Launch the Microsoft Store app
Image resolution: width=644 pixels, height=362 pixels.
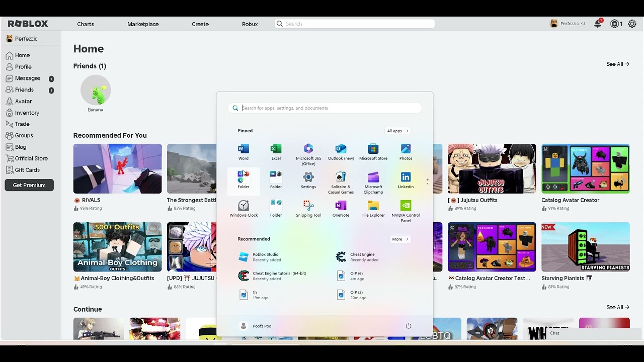(373, 152)
